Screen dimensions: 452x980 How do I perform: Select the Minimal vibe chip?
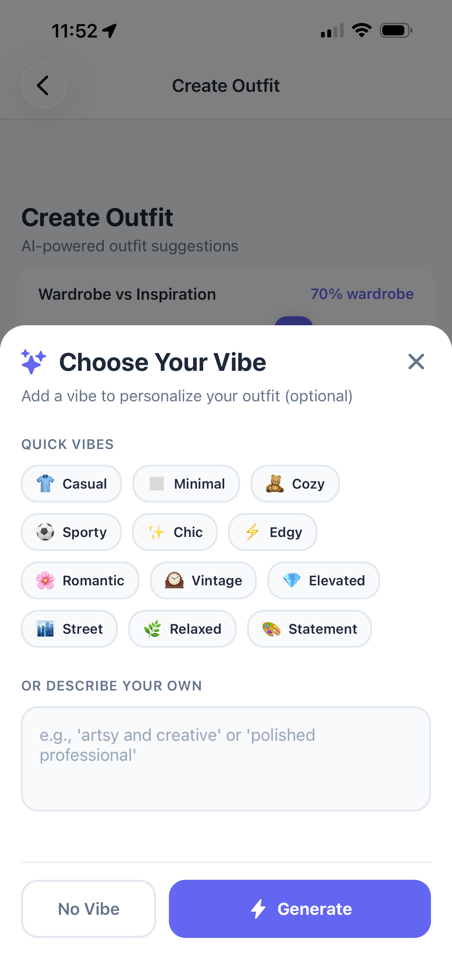[186, 484]
